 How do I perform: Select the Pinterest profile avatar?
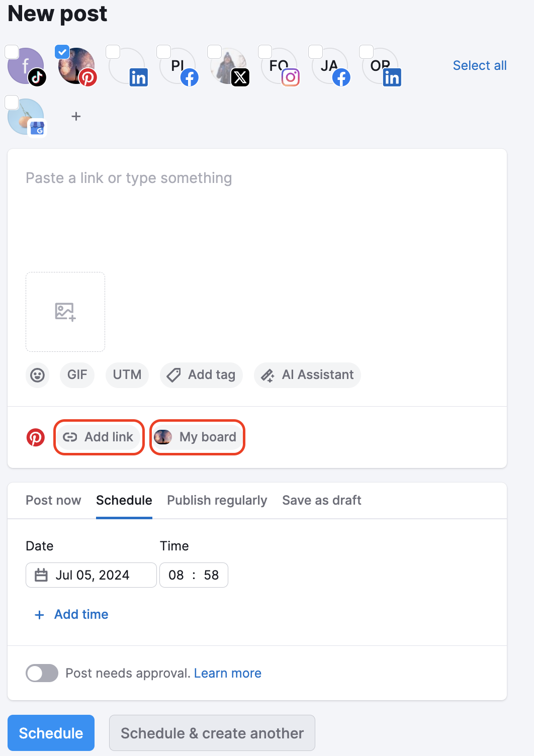pyautogui.click(x=76, y=66)
